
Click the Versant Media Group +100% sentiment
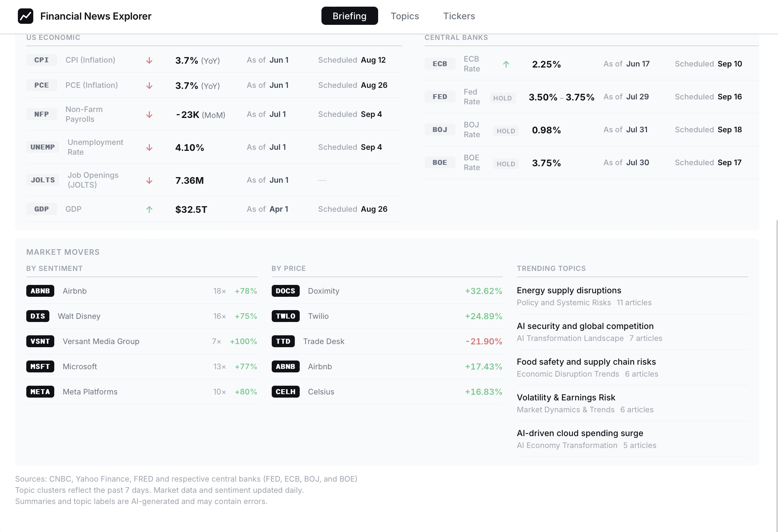[x=243, y=342]
